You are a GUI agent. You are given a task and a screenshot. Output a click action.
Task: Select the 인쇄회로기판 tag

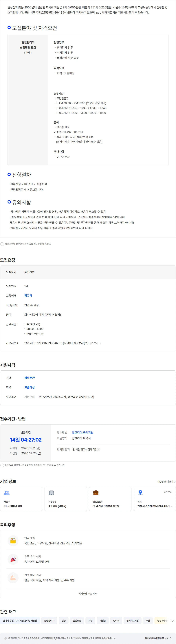pos(133,621)
